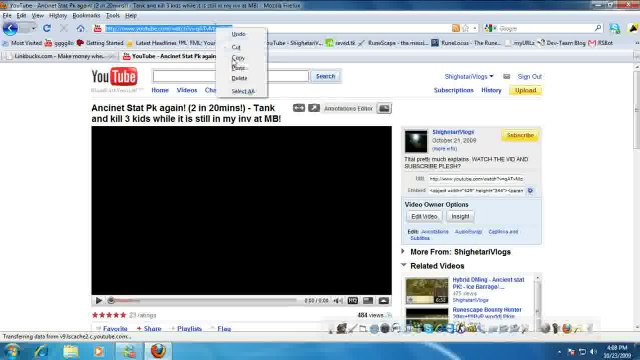Viewport: 640px width, 360px height.
Task: Open the Google search engine selector
Action: [490, 28]
